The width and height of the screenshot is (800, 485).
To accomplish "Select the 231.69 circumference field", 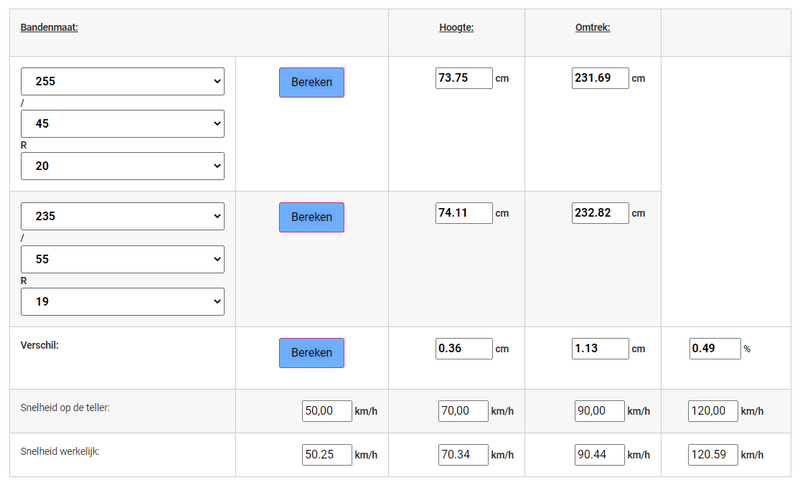I will [600, 78].
